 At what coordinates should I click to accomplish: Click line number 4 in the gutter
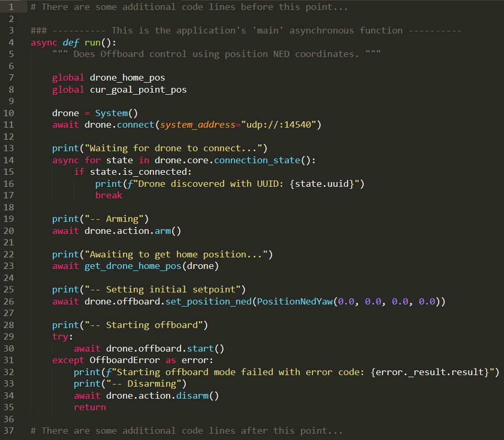(11, 42)
